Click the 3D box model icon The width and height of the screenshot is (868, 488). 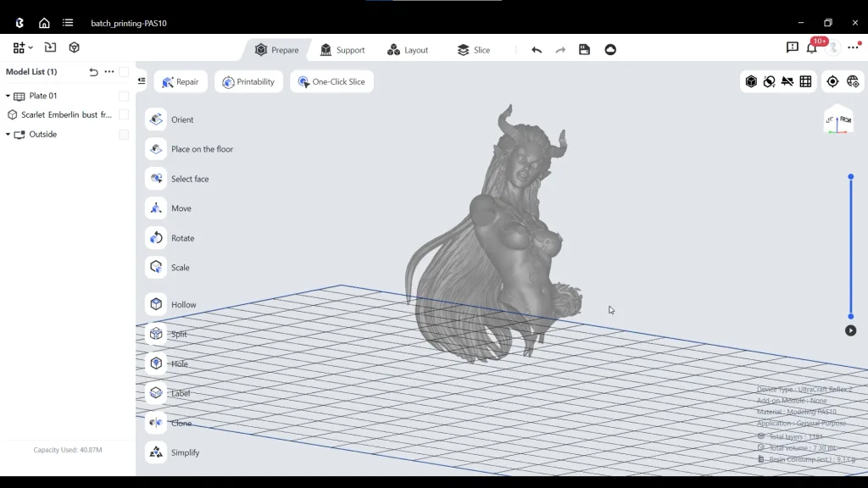pos(75,47)
